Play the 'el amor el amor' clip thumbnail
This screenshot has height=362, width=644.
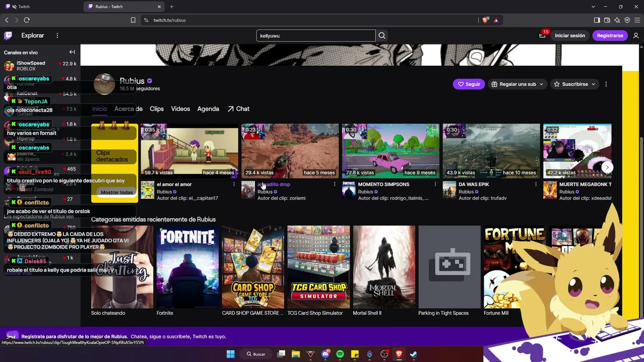[x=190, y=151]
